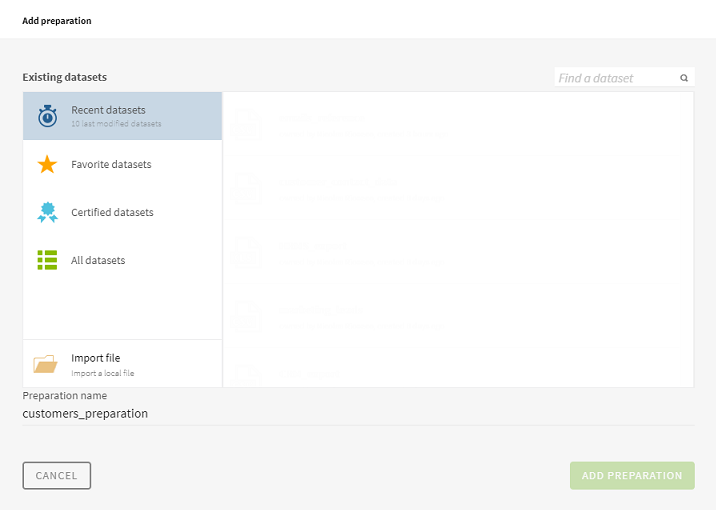Click the folder icon for Import file
716x510 pixels.
pyautogui.click(x=46, y=364)
